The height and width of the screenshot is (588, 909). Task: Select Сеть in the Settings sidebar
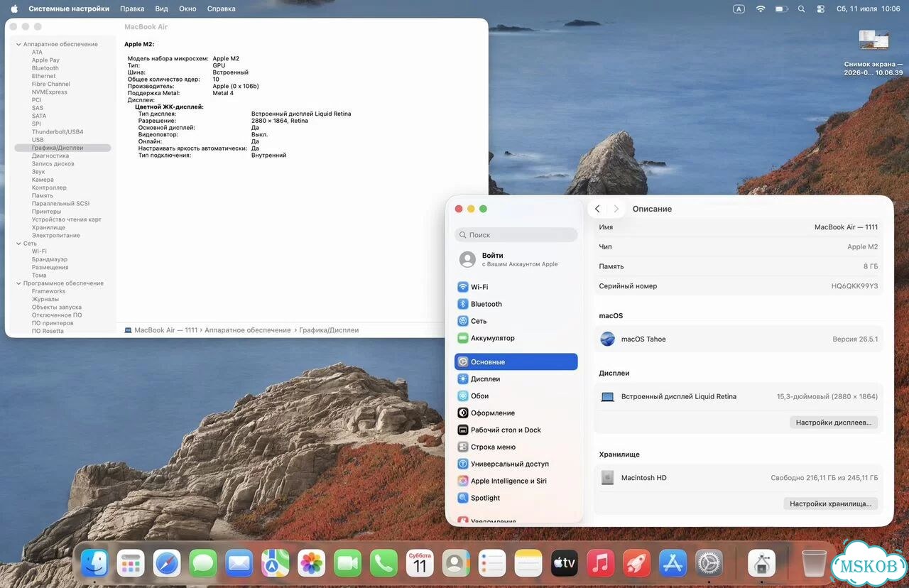point(516,321)
